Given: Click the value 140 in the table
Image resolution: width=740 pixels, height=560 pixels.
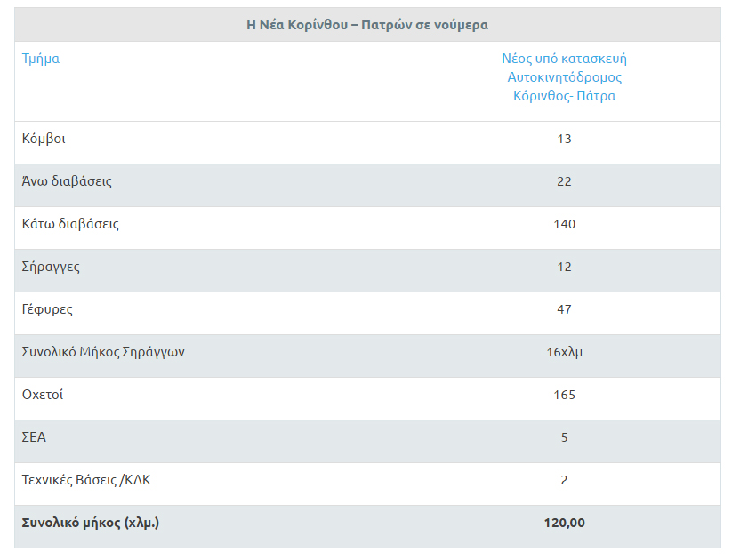Looking at the screenshot, I should tap(564, 224).
